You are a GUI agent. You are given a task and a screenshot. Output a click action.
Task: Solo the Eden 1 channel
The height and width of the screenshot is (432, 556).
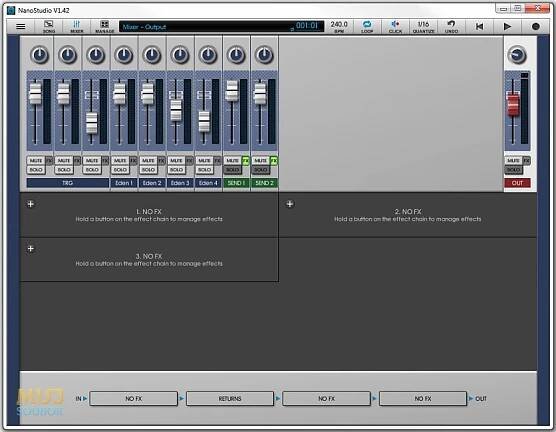120,170
